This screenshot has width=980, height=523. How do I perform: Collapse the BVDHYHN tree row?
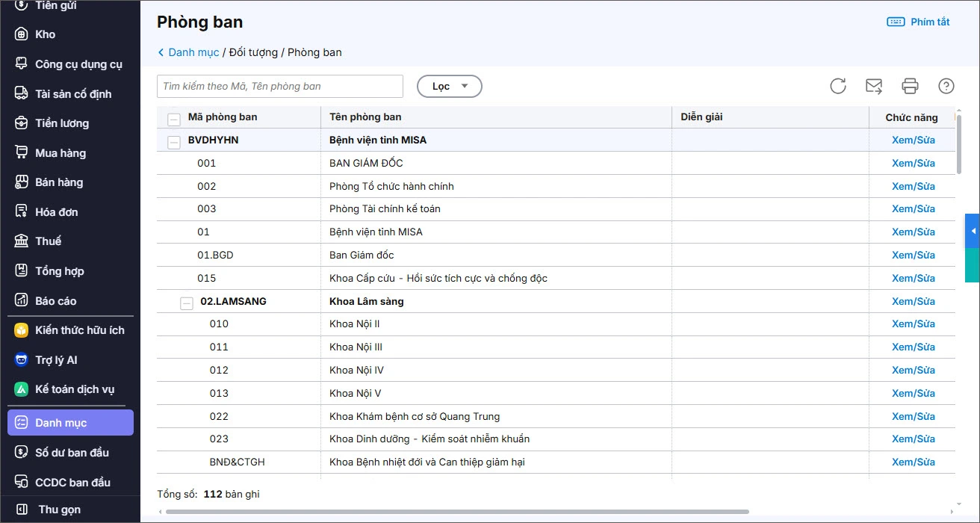(174, 142)
